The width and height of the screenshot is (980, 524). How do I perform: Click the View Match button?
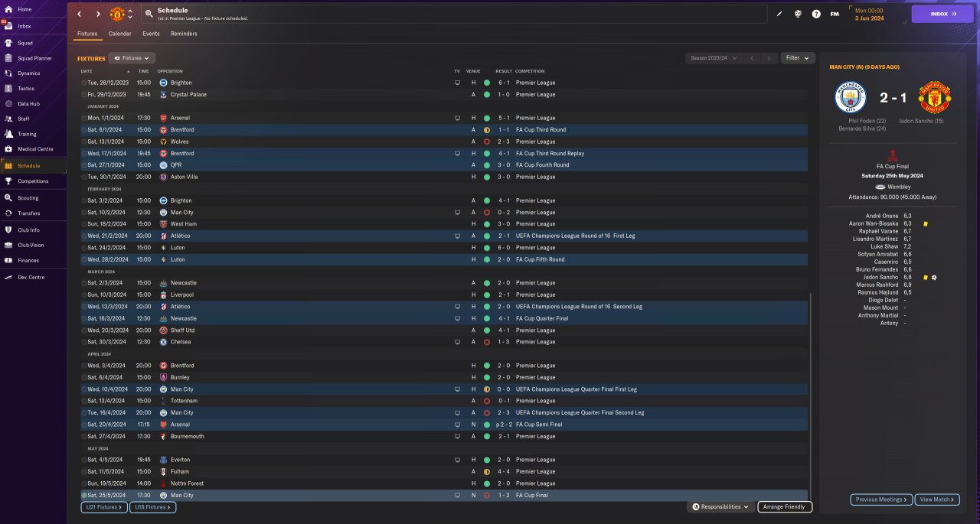pos(937,500)
